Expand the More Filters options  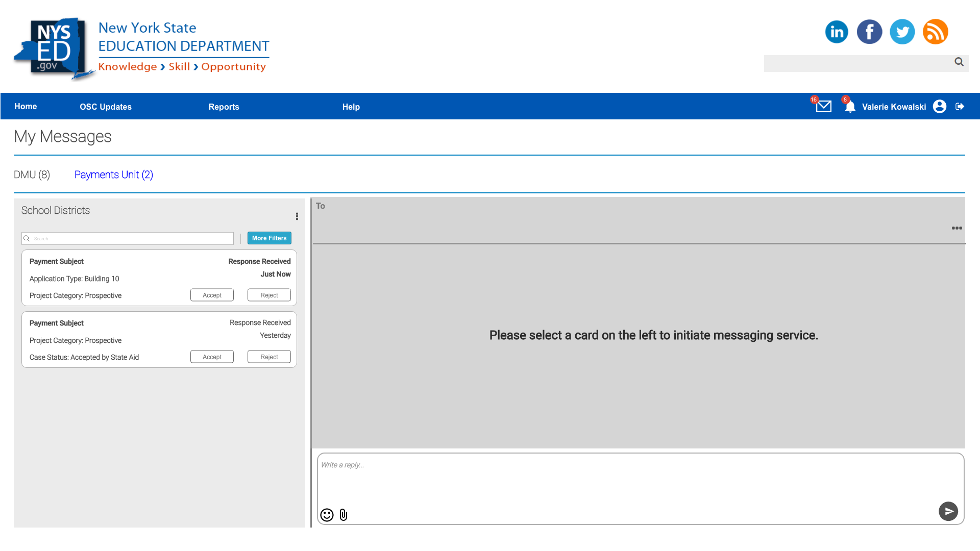269,238
